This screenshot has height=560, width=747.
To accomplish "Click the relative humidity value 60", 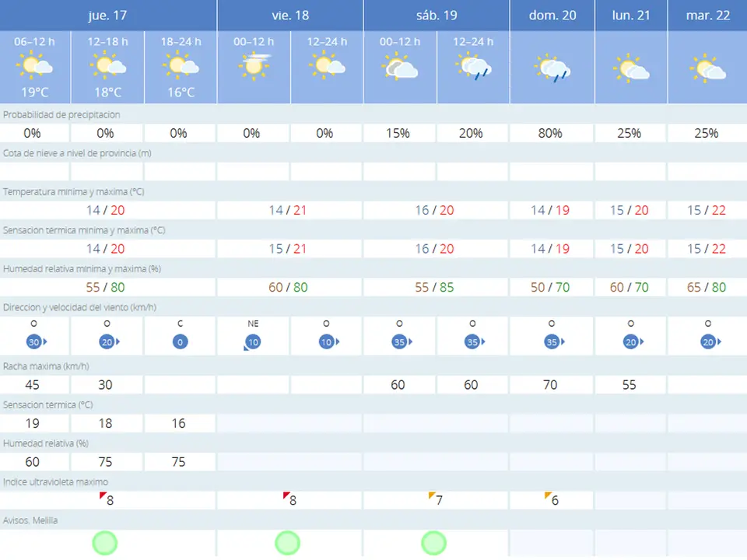I will [33, 462].
